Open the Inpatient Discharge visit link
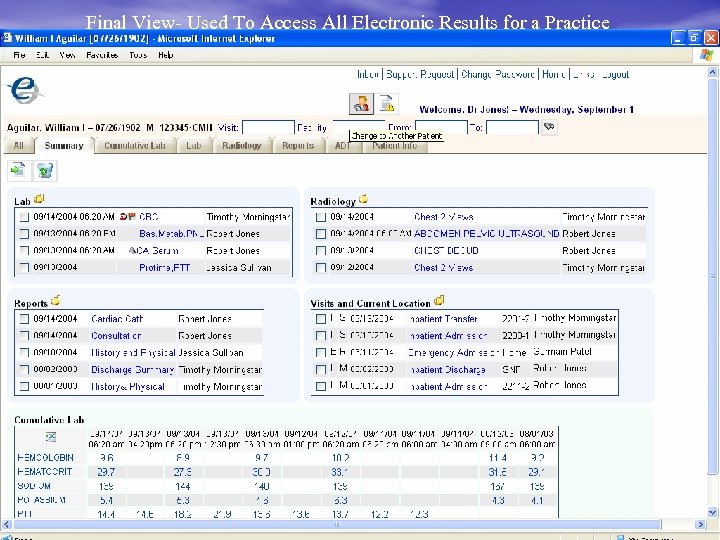 tap(447, 370)
